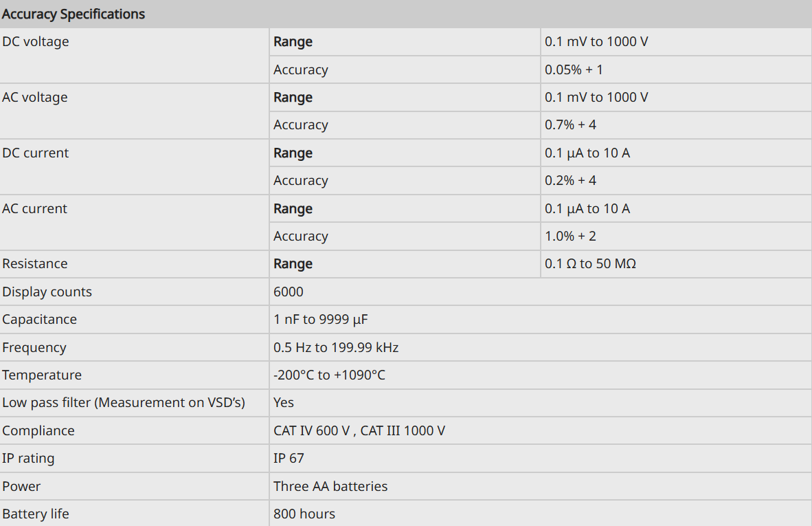Click the Three AA batteries power value
Screen dimensions: 812x526
(x=330, y=486)
